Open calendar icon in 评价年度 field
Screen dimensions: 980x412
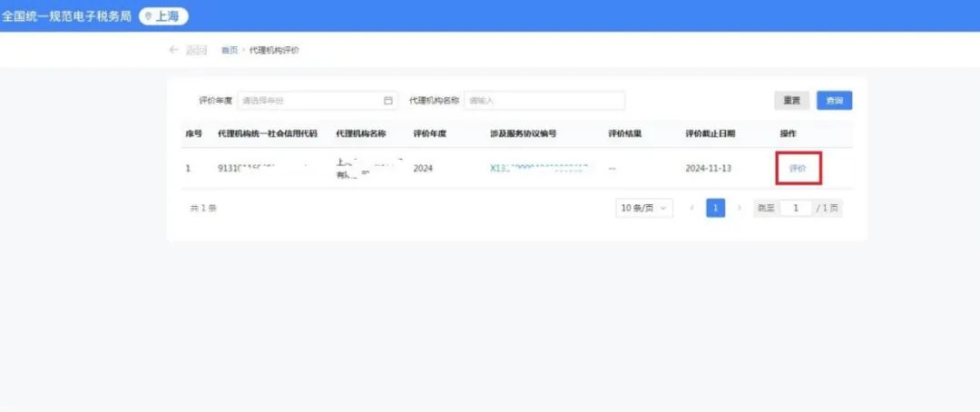[x=388, y=101]
